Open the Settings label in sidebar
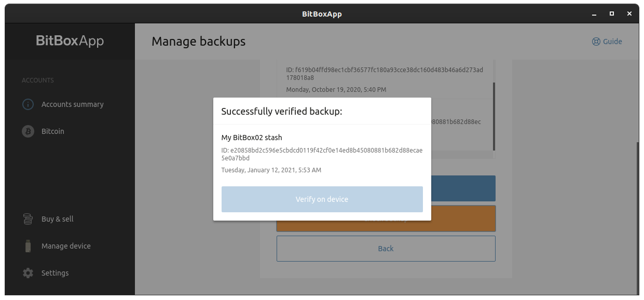This screenshot has height=300, width=644. [55, 273]
